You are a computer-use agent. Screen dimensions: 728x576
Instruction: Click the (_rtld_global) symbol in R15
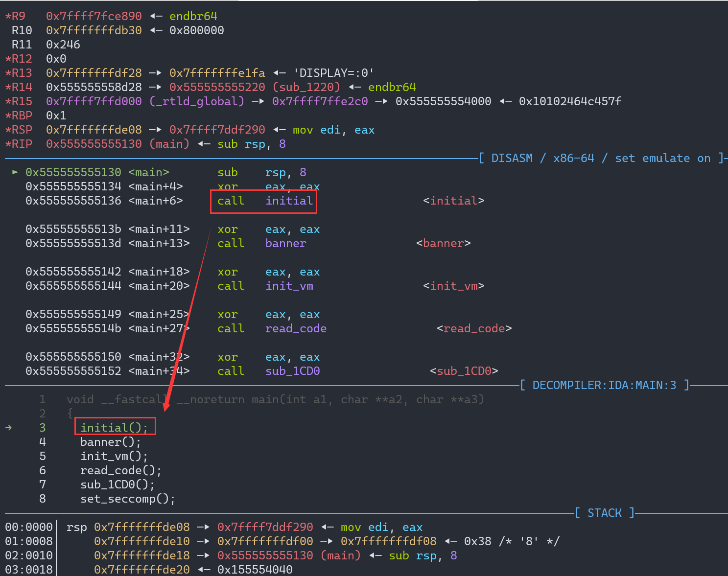(x=197, y=101)
